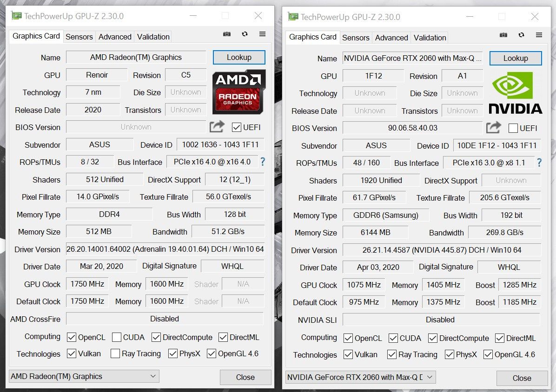
Task: Toggle the Ray Tracing checkbox in NVIDIA window
Action: (392, 354)
